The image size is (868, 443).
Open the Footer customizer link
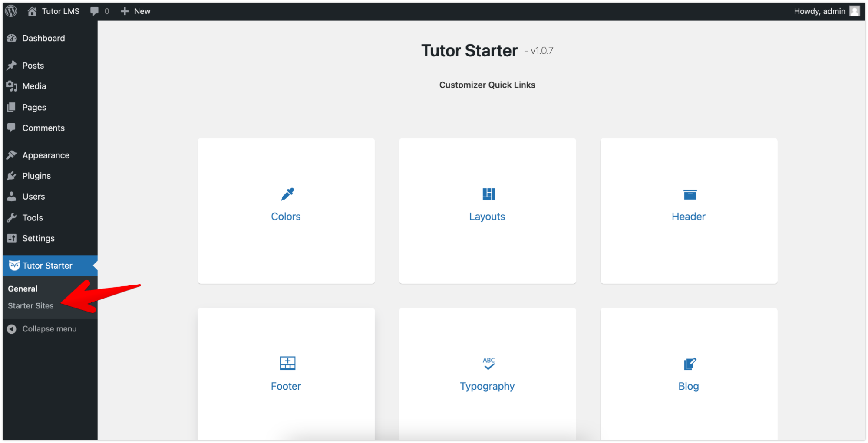coord(286,386)
